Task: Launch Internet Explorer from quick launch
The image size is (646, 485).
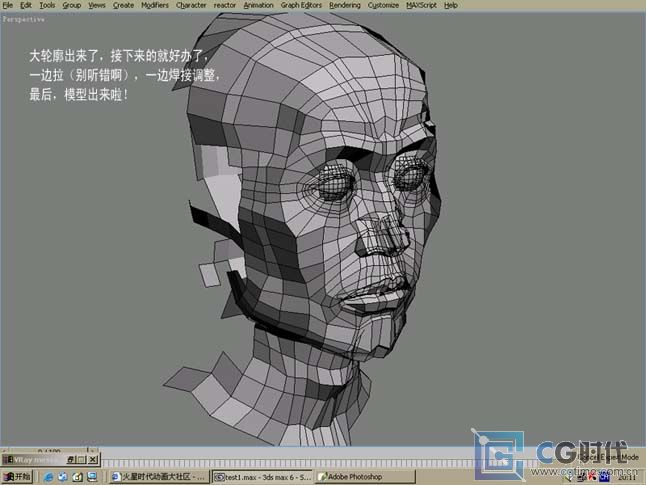Action: 48,477
